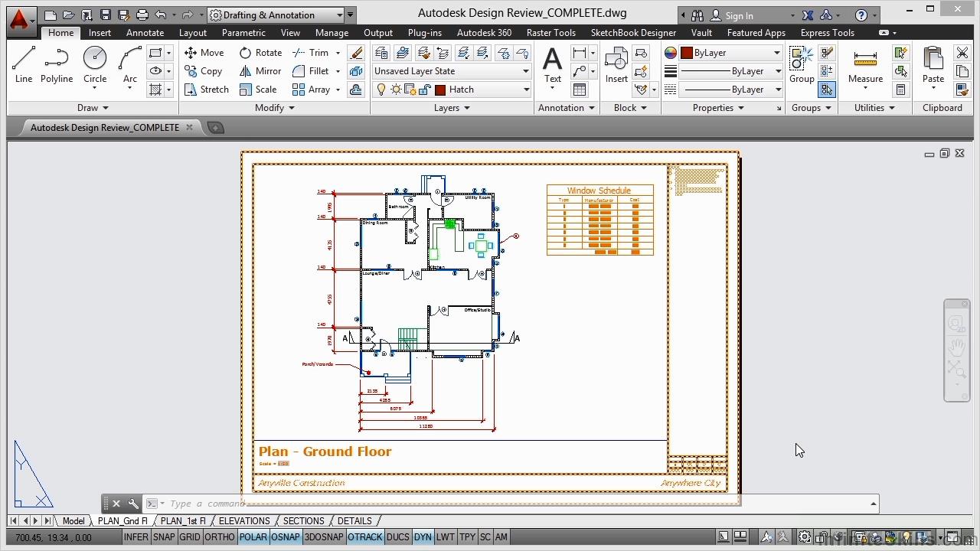
Task: Switch to the Model tab
Action: click(x=73, y=521)
